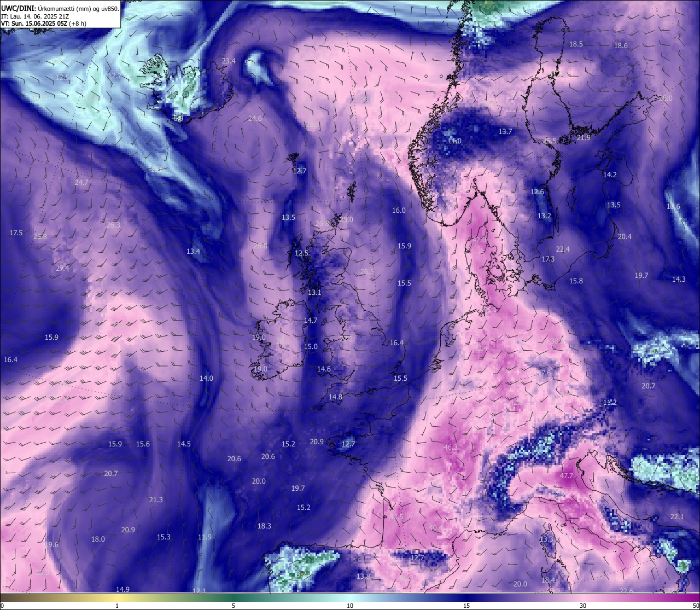Click the 30 label on the color scale
Screen dimensions: 700x610
tap(583, 606)
